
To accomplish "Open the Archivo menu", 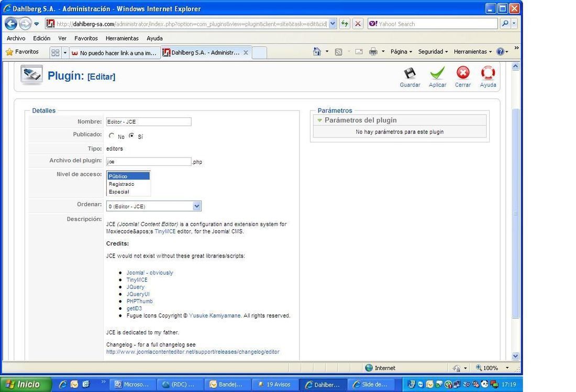I will (16, 38).
